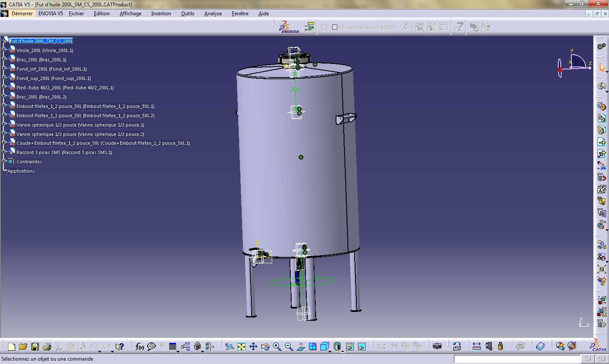609x364 pixels.
Task: Open the Analyse menu
Action: [213, 14]
